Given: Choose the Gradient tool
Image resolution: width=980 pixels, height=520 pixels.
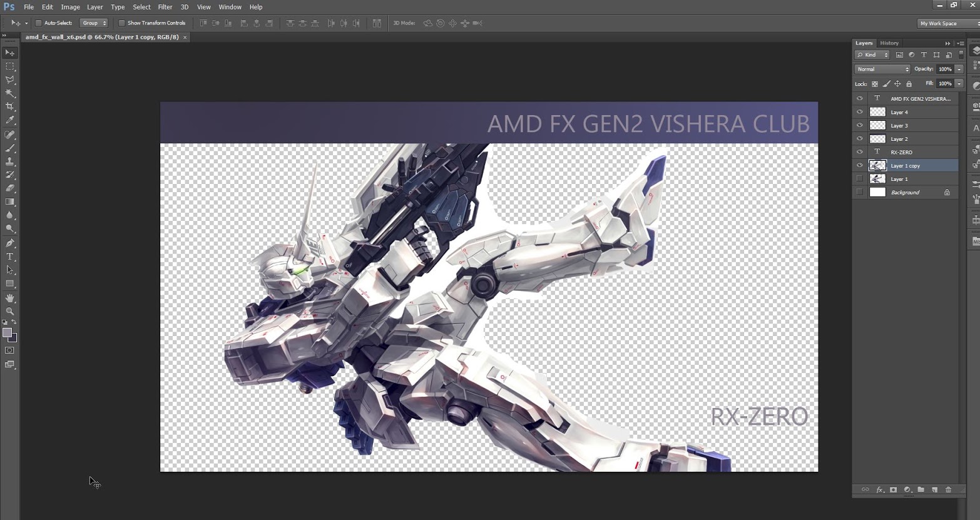Looking at the screenshot, I should (10, 201).
